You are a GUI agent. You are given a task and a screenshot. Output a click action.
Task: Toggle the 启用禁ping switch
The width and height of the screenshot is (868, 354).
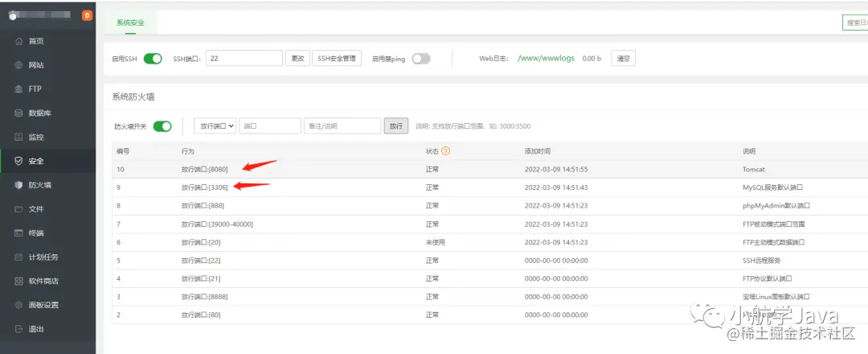(420, 59)
